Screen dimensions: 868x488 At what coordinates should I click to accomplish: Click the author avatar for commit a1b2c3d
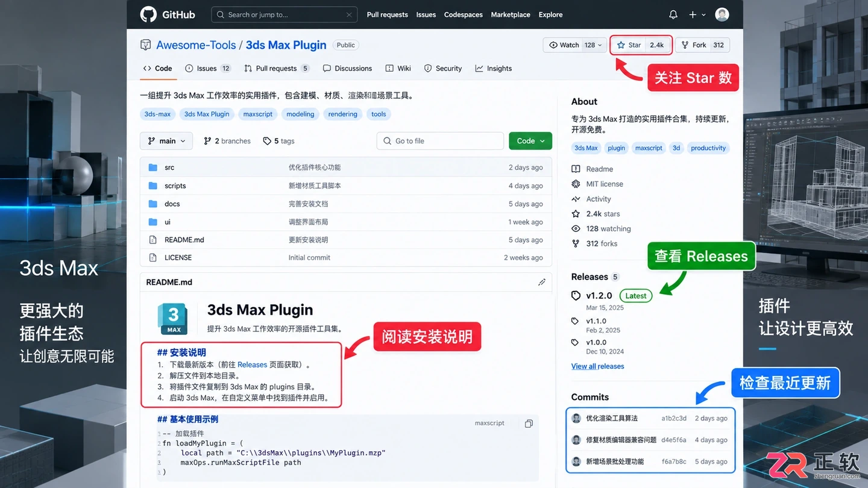(576, 418)
